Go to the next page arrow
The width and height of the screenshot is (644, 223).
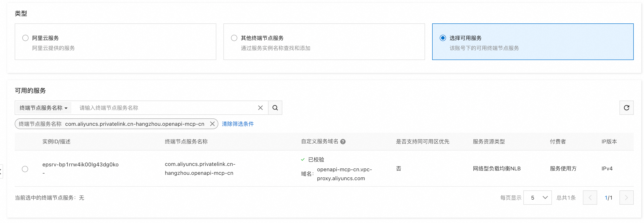626,198
